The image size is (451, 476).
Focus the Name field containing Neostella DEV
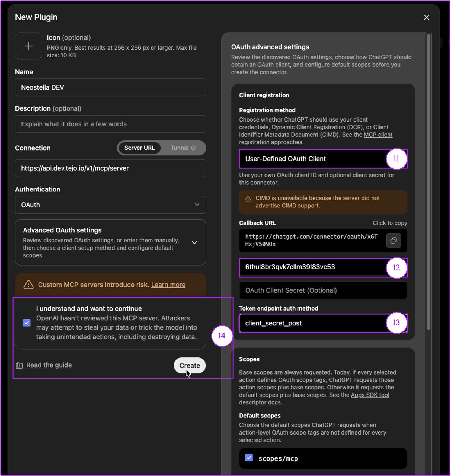[x=110, y=87]
